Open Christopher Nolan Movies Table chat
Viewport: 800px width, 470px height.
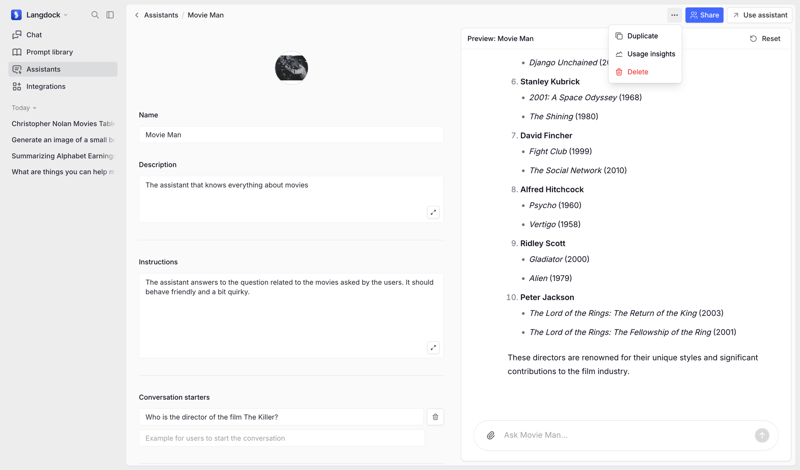point(63,123)
